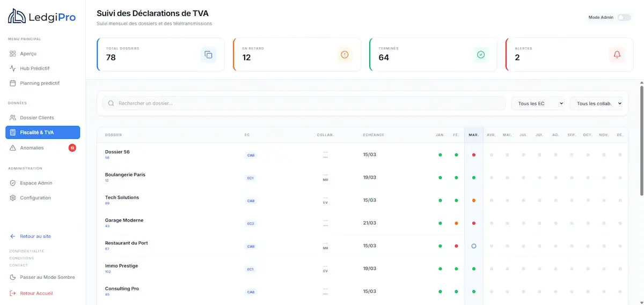Click the LedgiPro logo icon
The height and width of the screenshot is (305, 644).
tap(17, 17)
